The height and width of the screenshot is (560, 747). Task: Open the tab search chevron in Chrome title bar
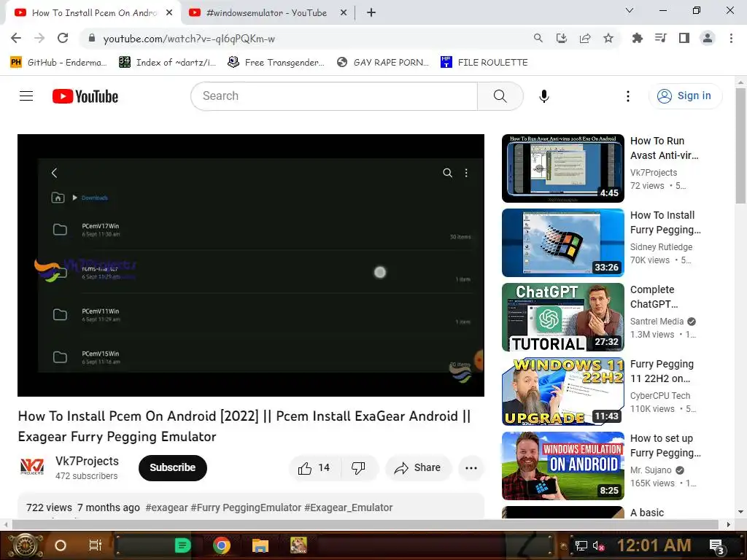click(x=630, y=10)
